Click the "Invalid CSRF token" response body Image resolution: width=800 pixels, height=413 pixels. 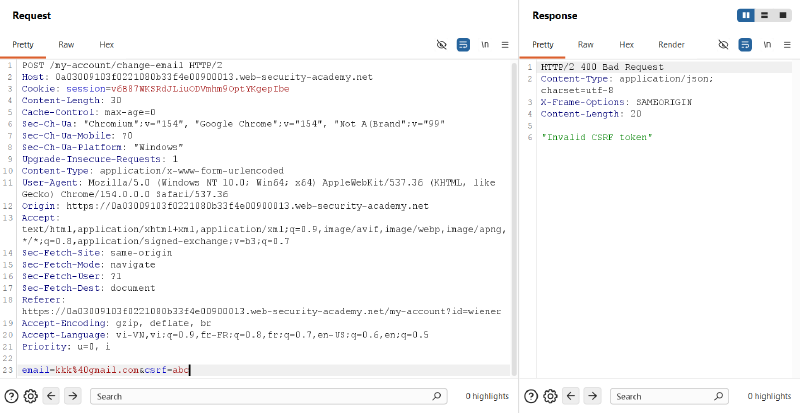coord(596,137)
